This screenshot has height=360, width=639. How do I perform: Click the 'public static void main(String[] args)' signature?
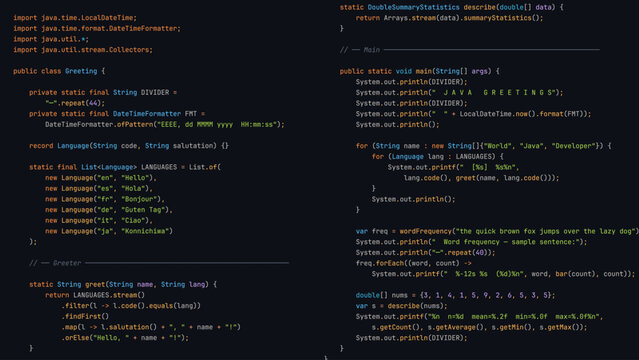coord(419,71)
